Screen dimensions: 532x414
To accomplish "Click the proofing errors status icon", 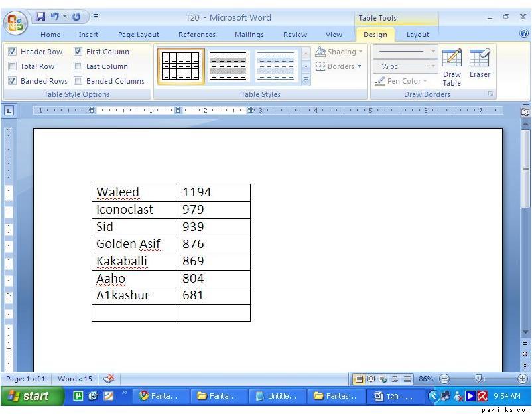I will (109, 379).
